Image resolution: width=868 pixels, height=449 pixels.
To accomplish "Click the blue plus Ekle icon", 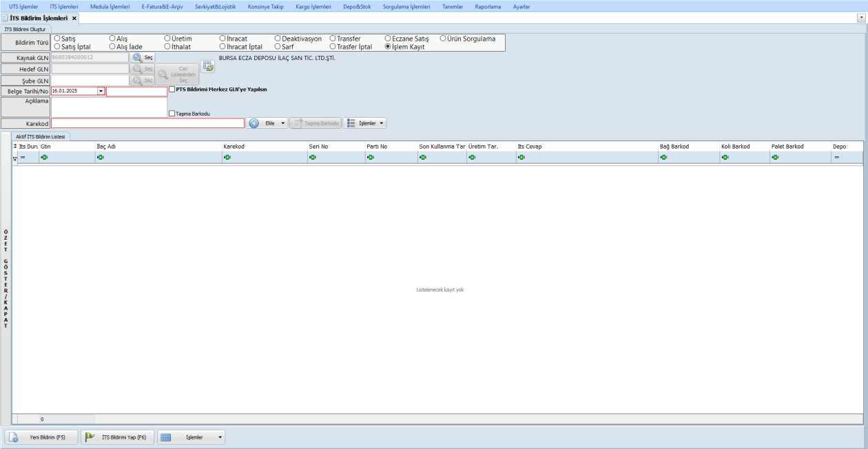I will (254, 123).
